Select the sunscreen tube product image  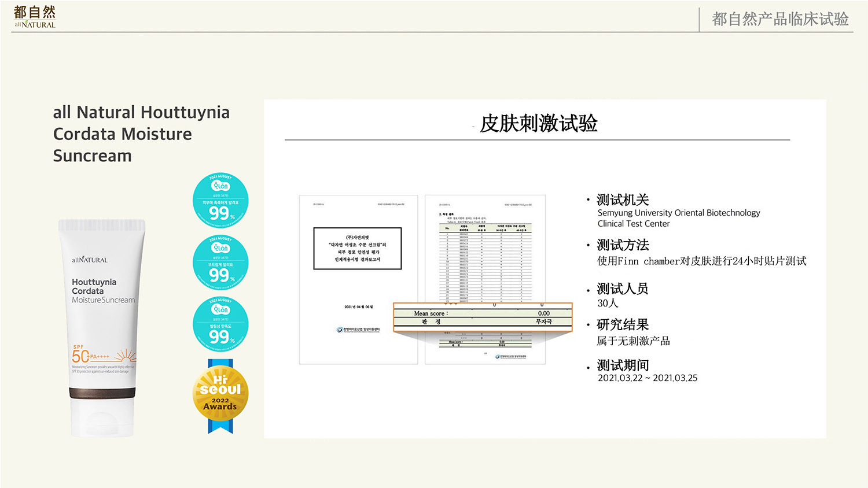pyautogui.click(x=102, y=327)
